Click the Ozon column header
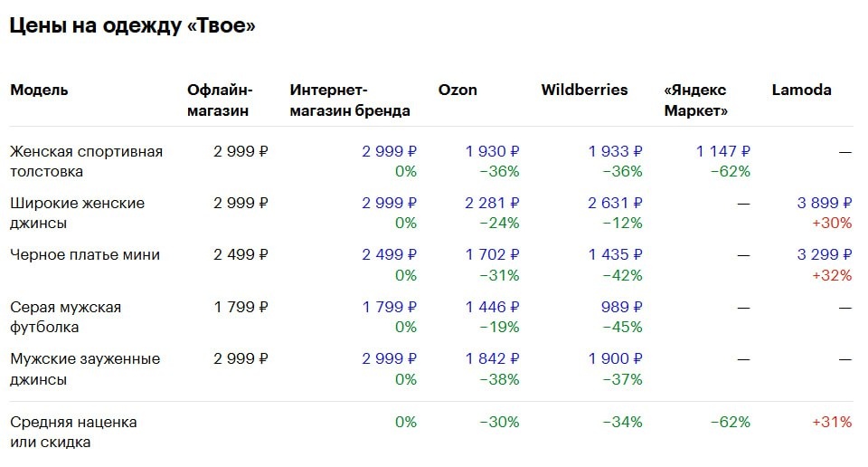 click(x=458, y=91)
